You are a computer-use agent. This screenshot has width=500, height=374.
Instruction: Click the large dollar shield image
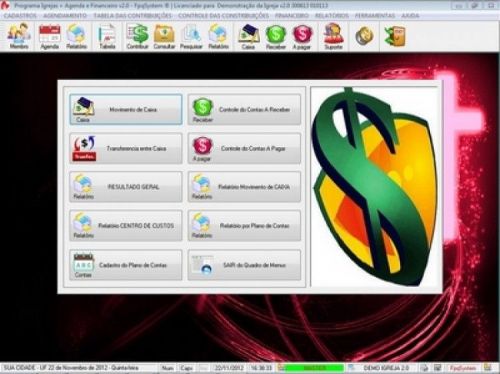374,187
